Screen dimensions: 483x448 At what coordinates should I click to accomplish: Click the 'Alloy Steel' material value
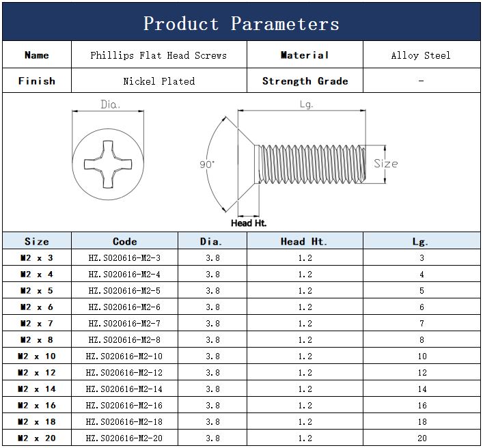point(421,55)
